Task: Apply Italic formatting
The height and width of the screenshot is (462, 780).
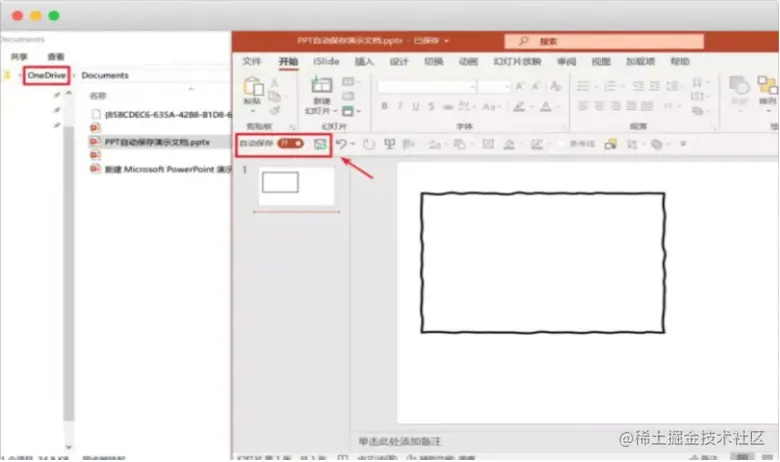Action: (x=400, y=106)
